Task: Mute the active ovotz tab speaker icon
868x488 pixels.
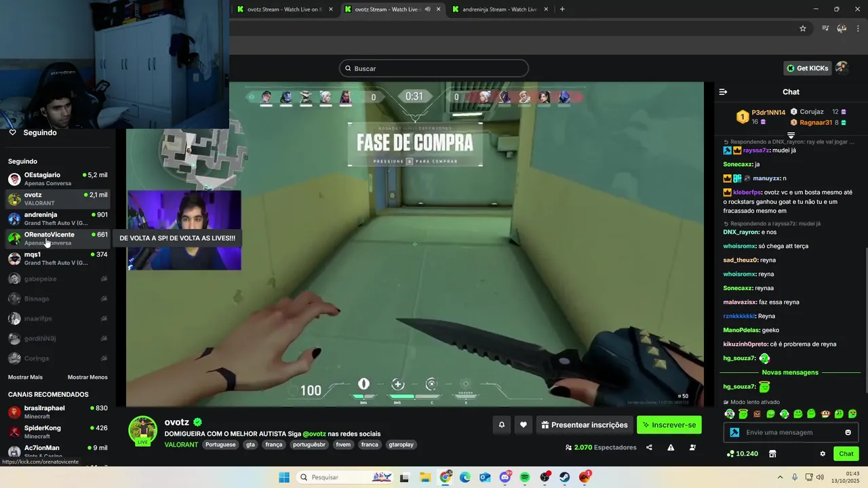Action: (x=427, y=9)
